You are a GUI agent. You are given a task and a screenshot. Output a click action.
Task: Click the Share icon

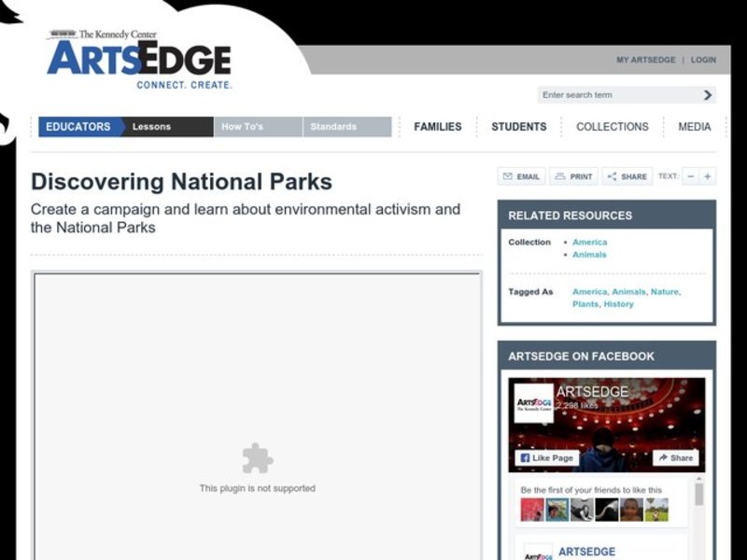click(x=615, y=176)
